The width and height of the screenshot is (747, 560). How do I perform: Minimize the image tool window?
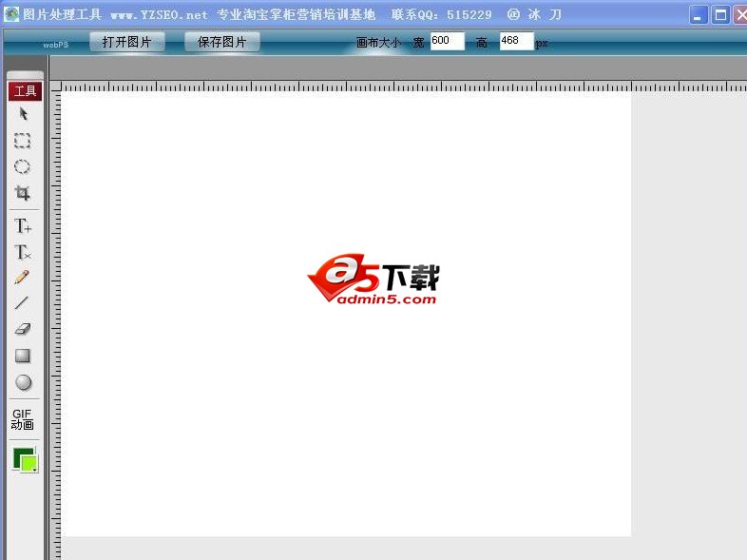point(698,15)
